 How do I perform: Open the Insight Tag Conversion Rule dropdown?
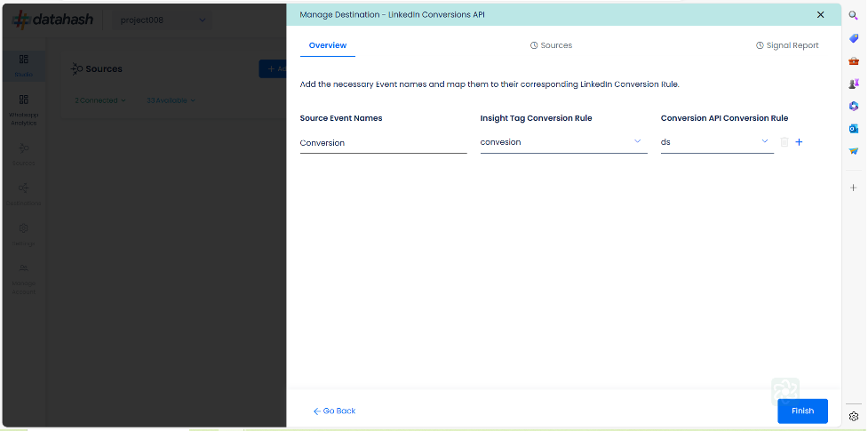[563, 142]
